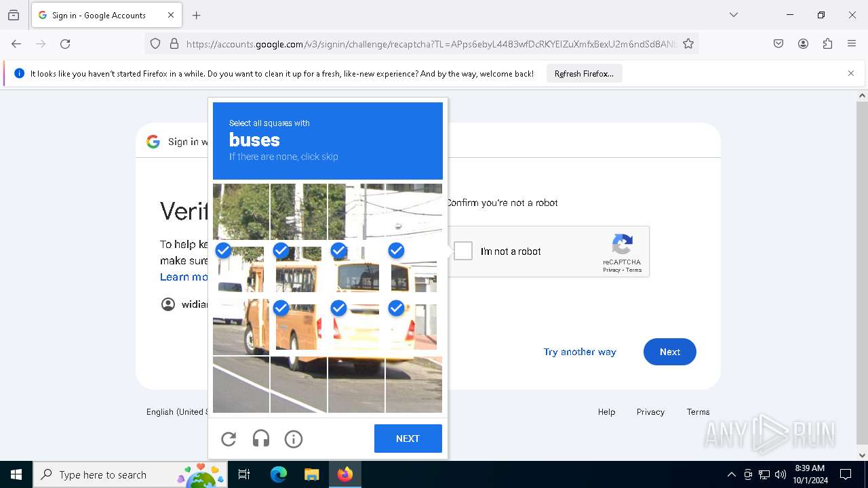
Task: Open Task View on the taskbar
Action: coord(244,474)
